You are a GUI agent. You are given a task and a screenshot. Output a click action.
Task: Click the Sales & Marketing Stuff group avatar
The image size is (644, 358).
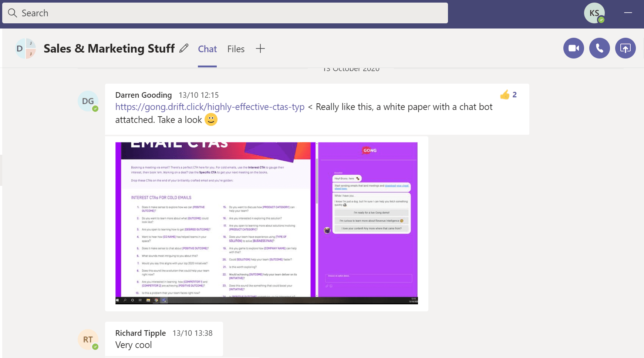click(25, 48)
